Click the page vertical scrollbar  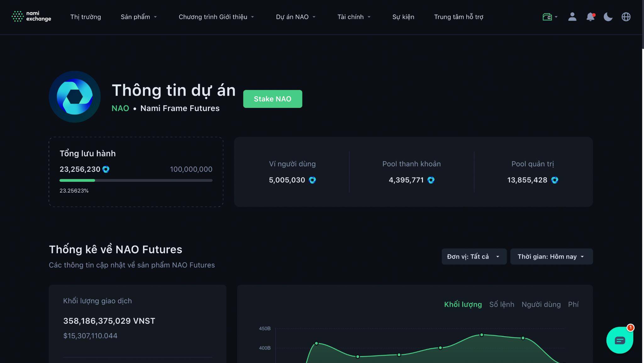click(x=643, y=25)
